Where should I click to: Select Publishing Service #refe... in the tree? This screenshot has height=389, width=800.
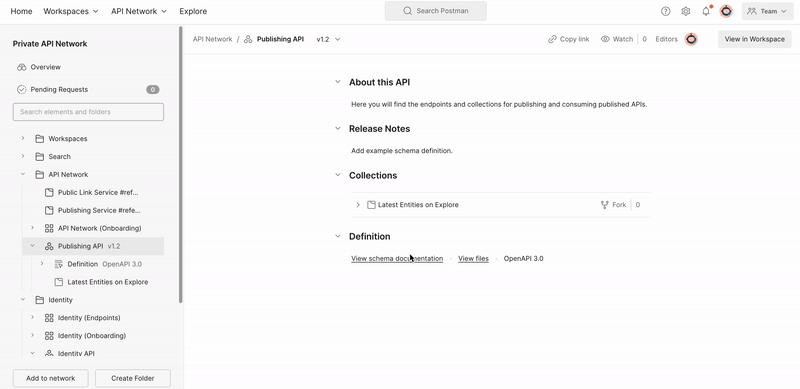click(x=99, y=210)
